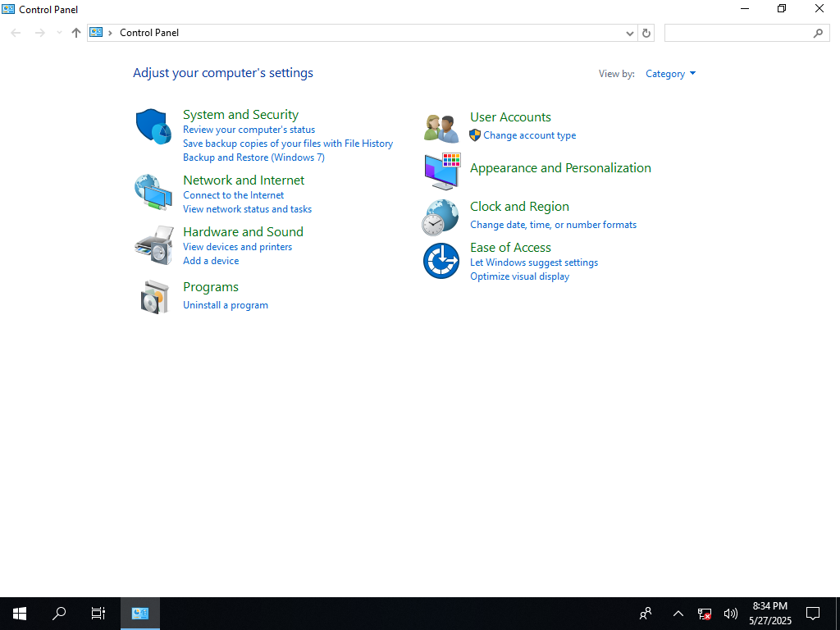
Task: Go up one level with up arrow
Action: (x=76, y=33)
